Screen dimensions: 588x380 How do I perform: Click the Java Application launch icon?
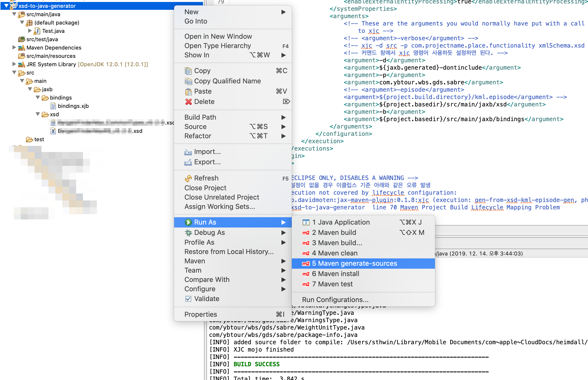click(306, 222)
